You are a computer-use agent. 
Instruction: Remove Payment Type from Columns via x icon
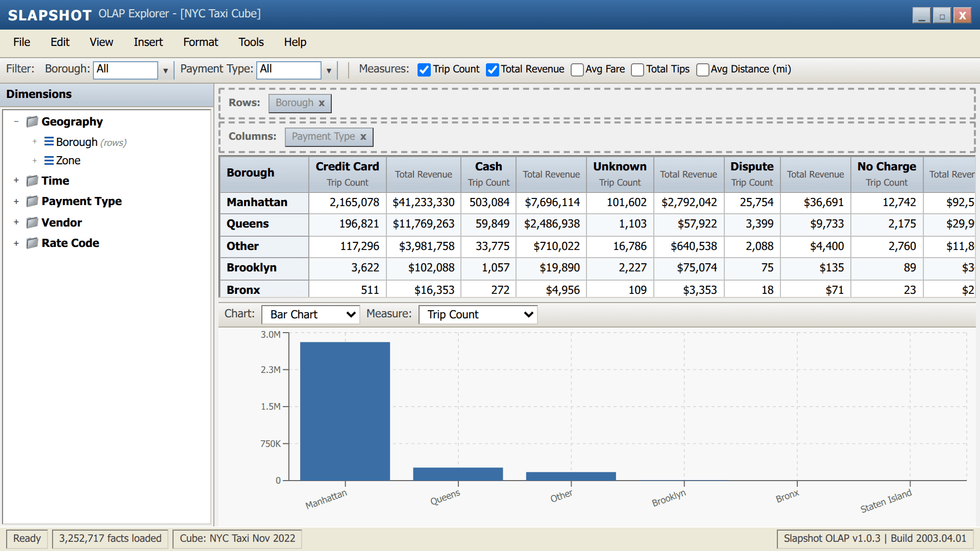[363, 137]
